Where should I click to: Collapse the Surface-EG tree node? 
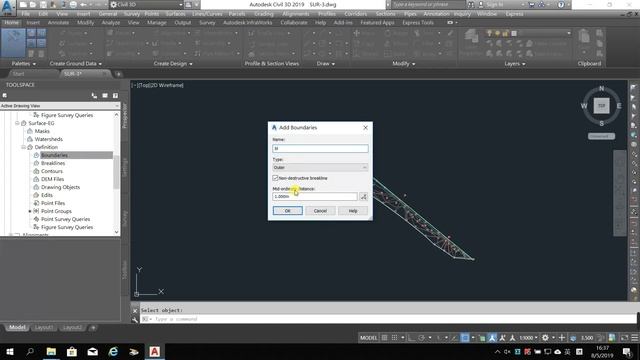click(17, 123)
